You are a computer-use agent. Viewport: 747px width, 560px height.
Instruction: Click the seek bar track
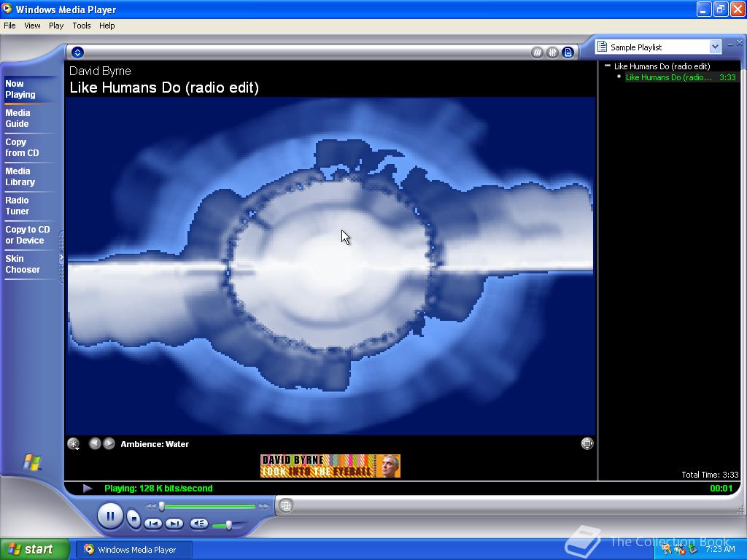(x=208, y=507)
